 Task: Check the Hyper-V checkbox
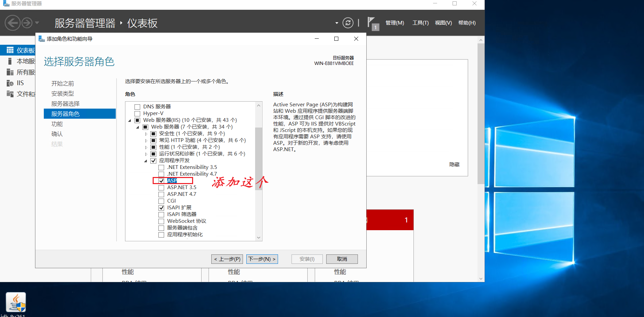click(137, 114)
